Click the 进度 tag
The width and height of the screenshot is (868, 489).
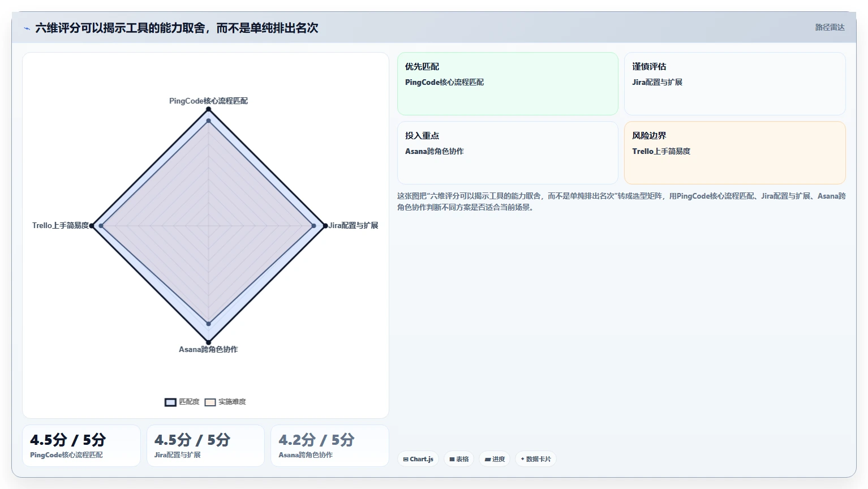pyautogui.click(x=495, y=459)
